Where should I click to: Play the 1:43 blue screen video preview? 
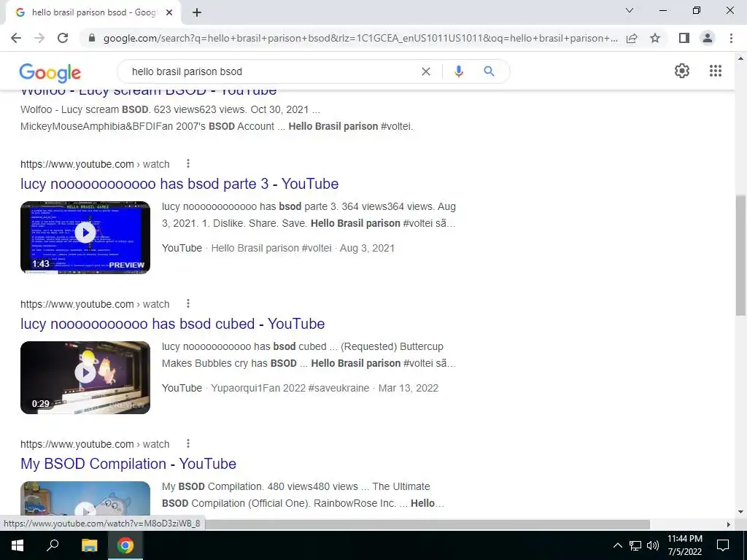pyautogui.click(x=85, y=237)
